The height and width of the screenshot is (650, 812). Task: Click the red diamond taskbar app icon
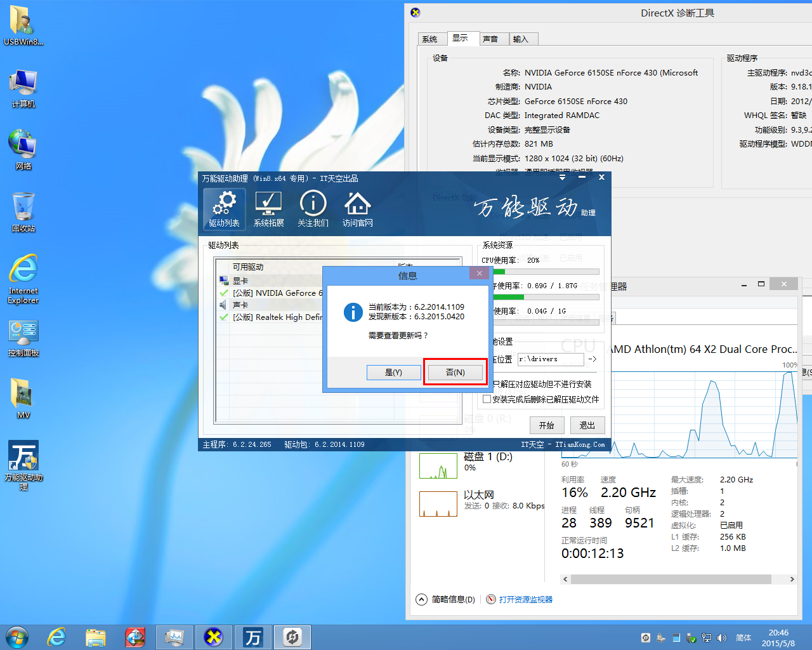point(135,637)
